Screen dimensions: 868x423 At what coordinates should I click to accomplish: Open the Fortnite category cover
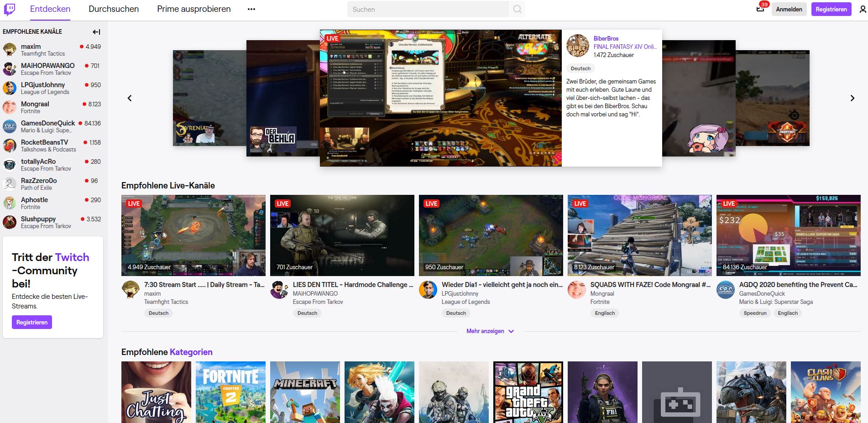(x=230, y=392)
